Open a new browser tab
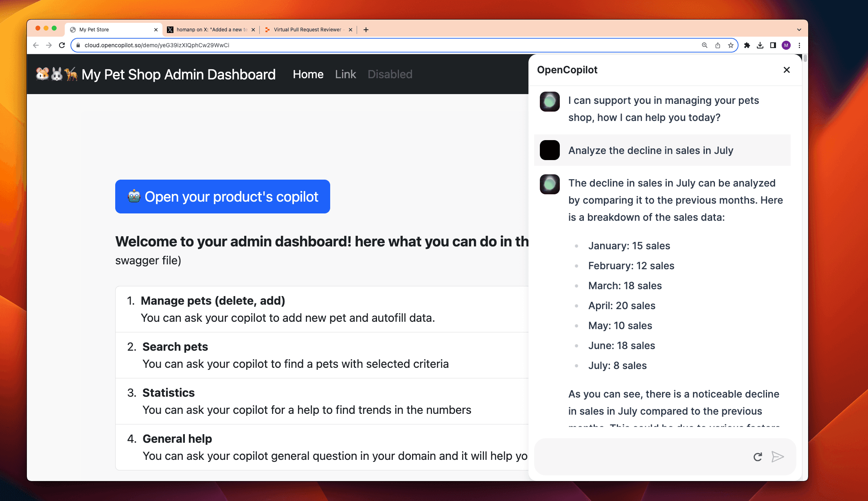 366,30
